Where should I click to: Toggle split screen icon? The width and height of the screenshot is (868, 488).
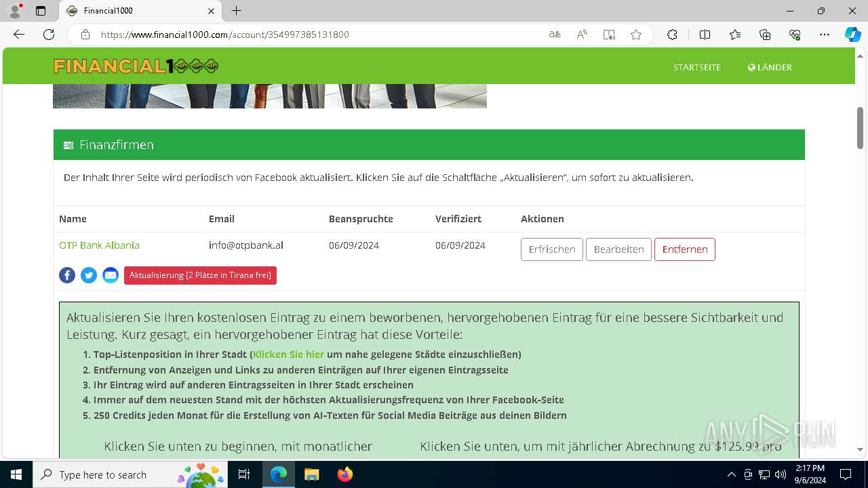(x=705, y=35)
